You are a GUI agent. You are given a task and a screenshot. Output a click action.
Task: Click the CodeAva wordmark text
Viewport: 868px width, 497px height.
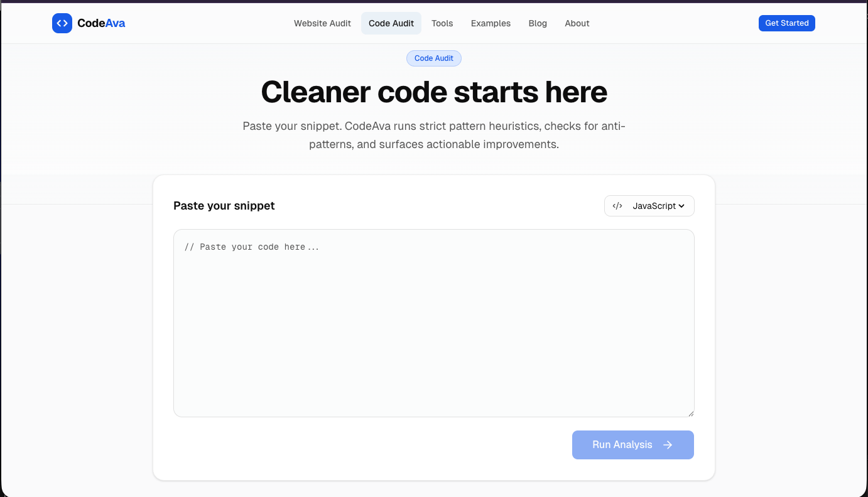101,23
